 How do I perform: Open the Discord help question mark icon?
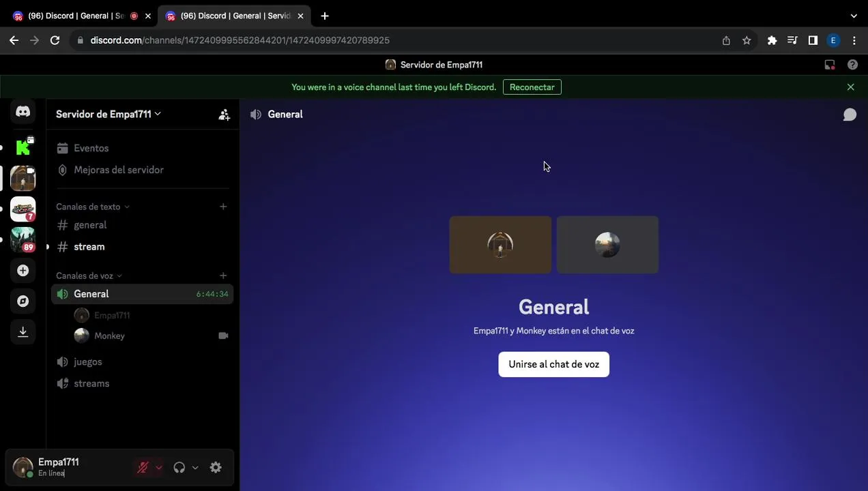pos(852,65)
